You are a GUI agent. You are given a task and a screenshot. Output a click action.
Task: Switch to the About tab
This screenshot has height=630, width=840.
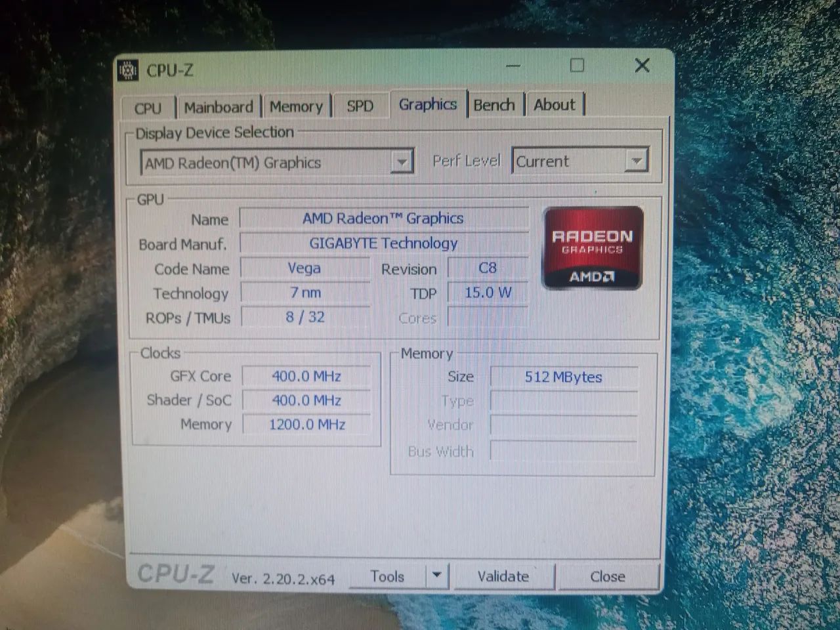tap(555, 105)
